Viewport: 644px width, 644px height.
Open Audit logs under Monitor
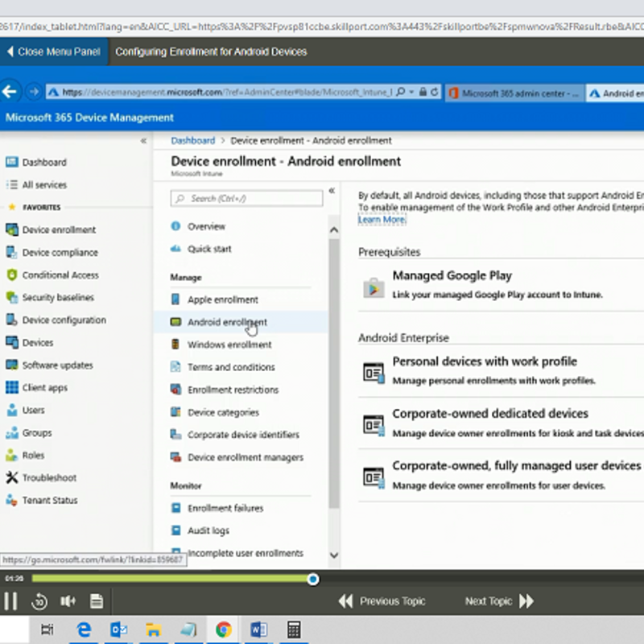(200, 530)
